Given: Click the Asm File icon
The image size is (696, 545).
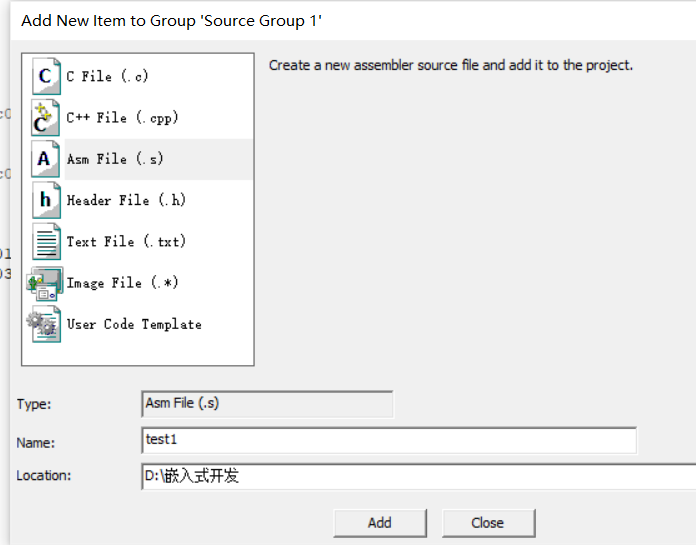Looking at the screenshot, I should click(x=45, y=159).
